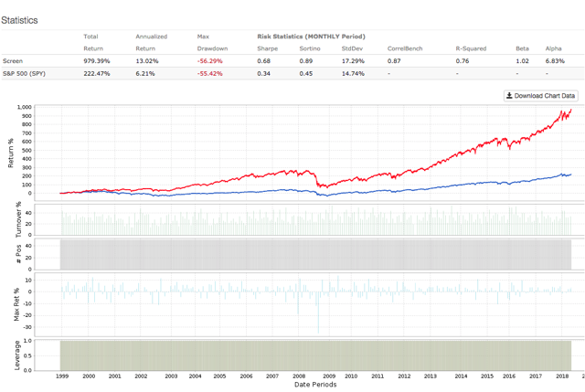The image size is (585, 392).
Task: Click the 2008 date label on the axis
Action: [x=299, y=376]
